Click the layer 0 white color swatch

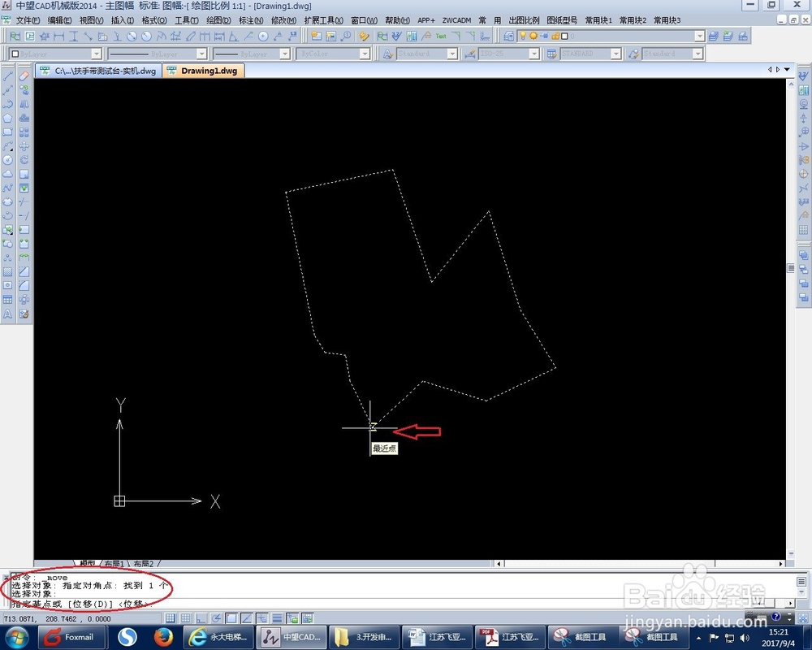click(564, 37)
